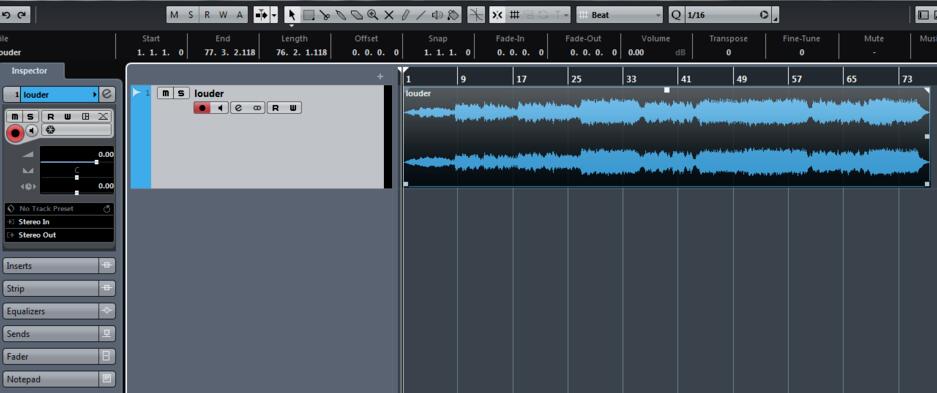937x393 pixels.
Task: Select the louder audio event waveform
Action: coord(666,137)
